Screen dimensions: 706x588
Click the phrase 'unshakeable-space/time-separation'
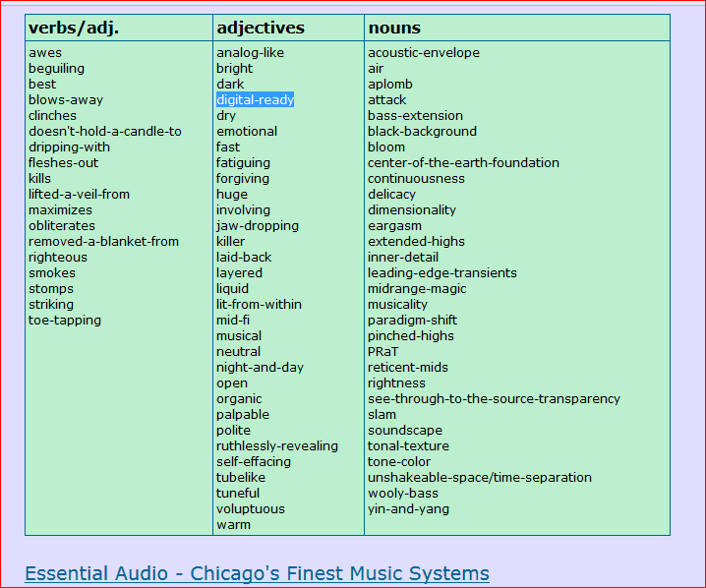click(480, 478)
